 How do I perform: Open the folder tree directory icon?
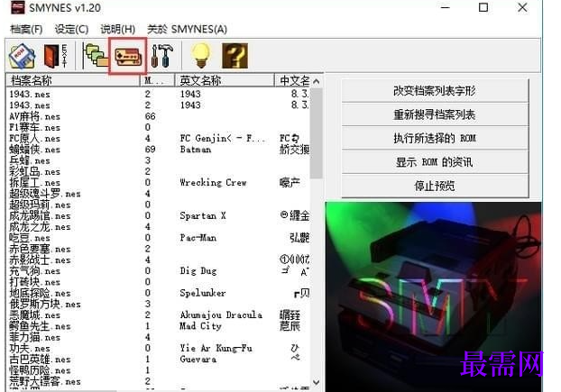click(x=95, y=55)
